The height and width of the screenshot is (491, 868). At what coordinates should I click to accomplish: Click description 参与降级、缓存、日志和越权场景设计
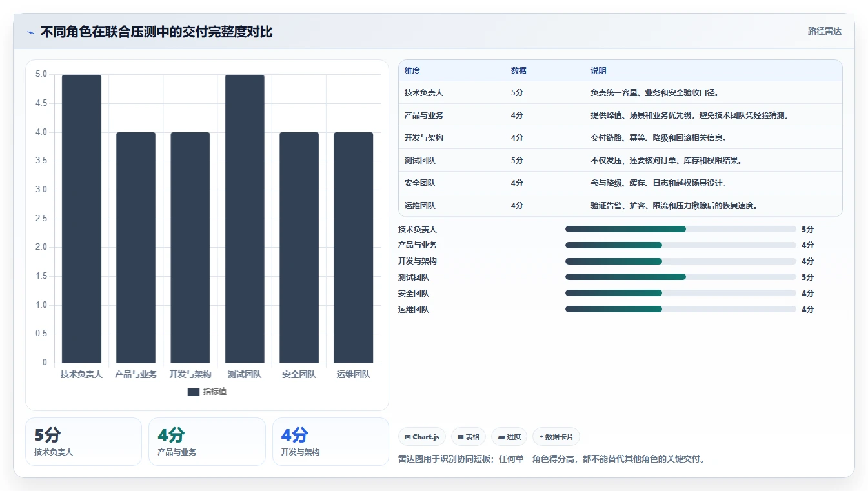(x=658, y=183)
